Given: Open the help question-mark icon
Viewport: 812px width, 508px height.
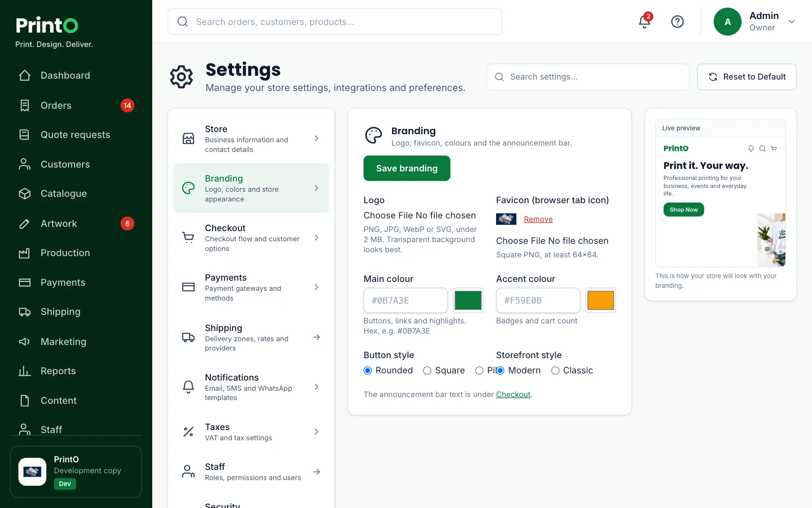Looking at the screenshot, I should (678, 22).
